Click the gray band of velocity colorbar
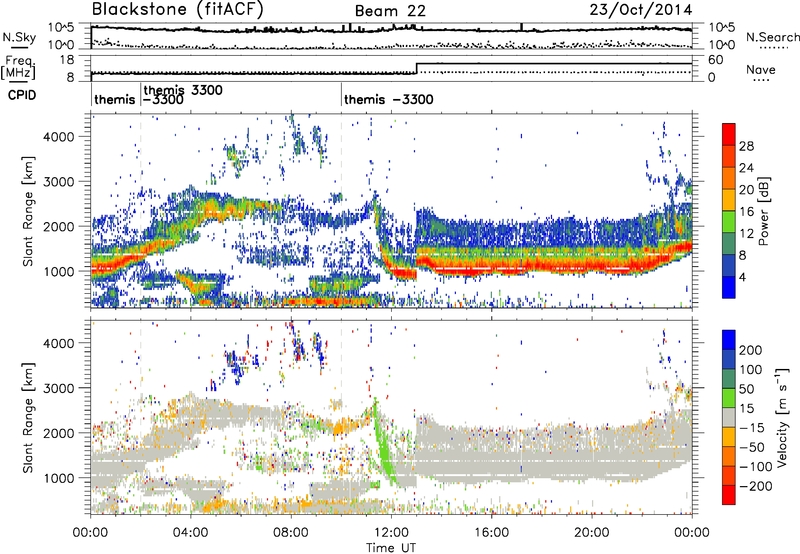Image resolution: width=800 pixels, height=554 pixels. (729, 418)
